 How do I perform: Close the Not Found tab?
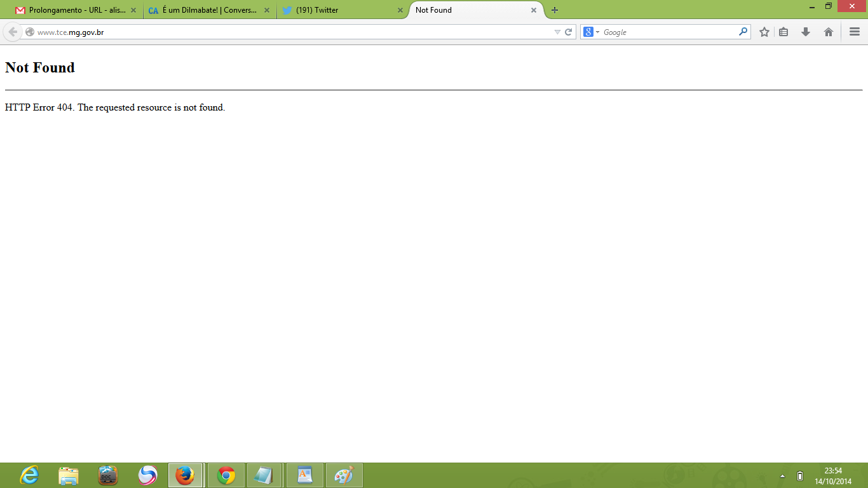pyautogui.click(x=534, y=10)
